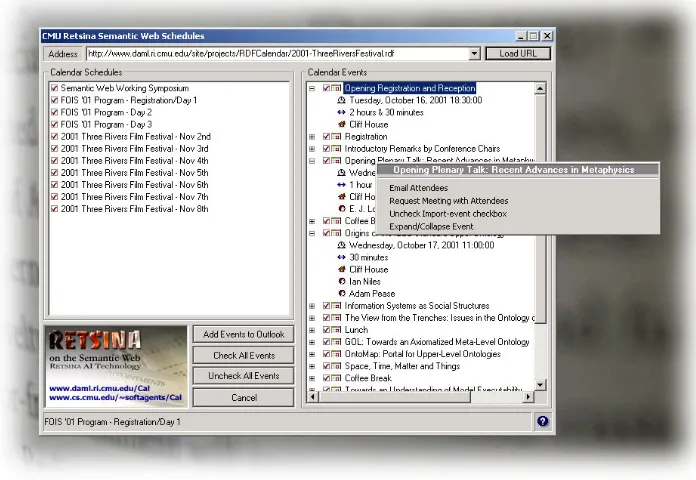Click house icon beside Cliff House under Origins event
The image size is (696, 480).
coord(341,269)
